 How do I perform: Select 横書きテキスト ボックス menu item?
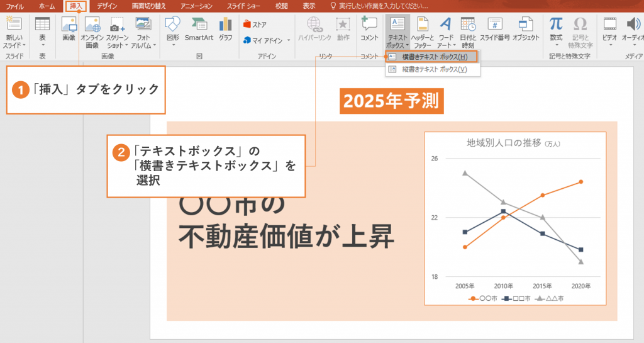pos(434,57)
